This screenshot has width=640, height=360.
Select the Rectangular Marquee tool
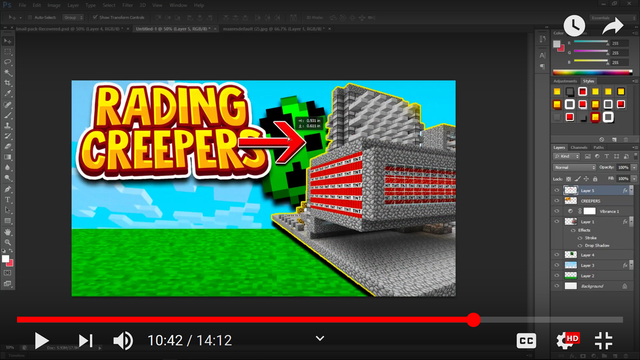[8, 52]
